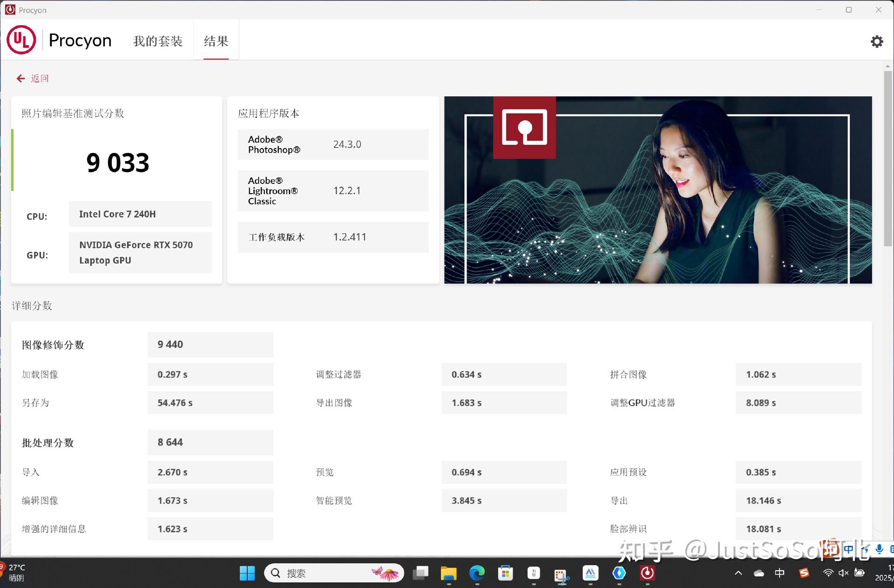Click the Windows Start button
Viewport: 894px width, 588px height.
pos(247,573)
